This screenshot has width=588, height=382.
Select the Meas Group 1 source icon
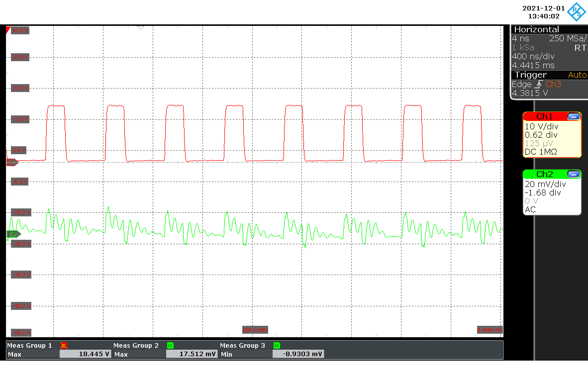tap(64, 345)
